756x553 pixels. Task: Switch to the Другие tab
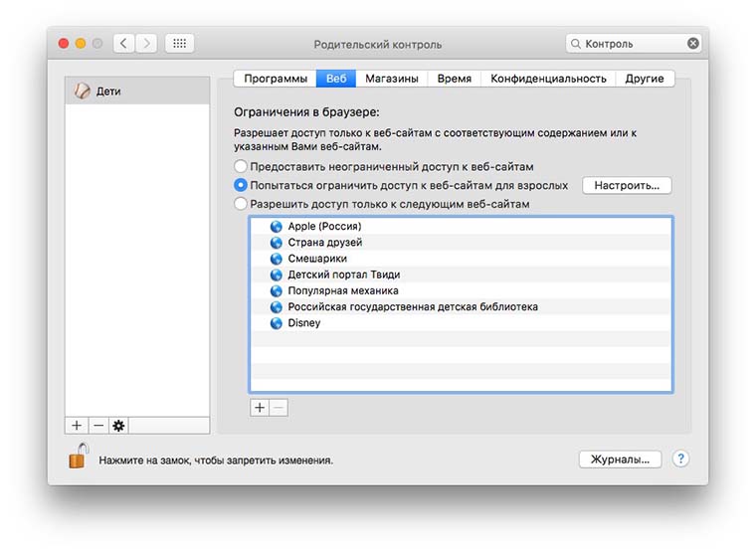(645, 79)
